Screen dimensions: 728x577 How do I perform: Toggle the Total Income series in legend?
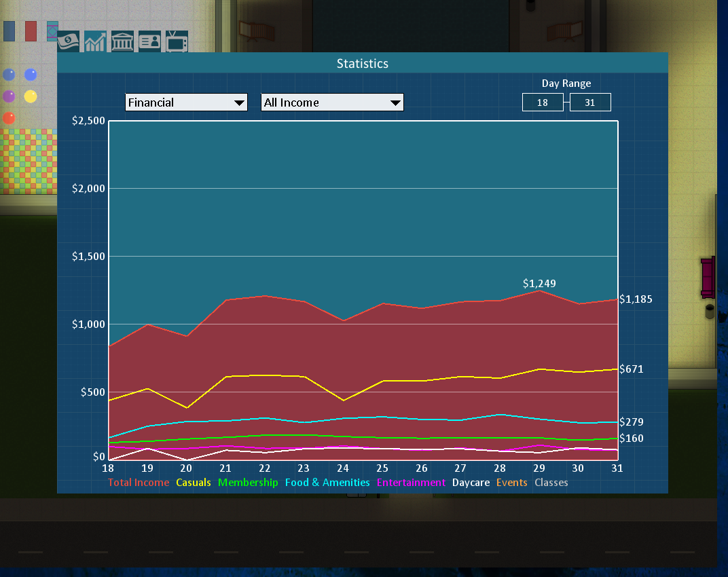[x=139, y=483]
